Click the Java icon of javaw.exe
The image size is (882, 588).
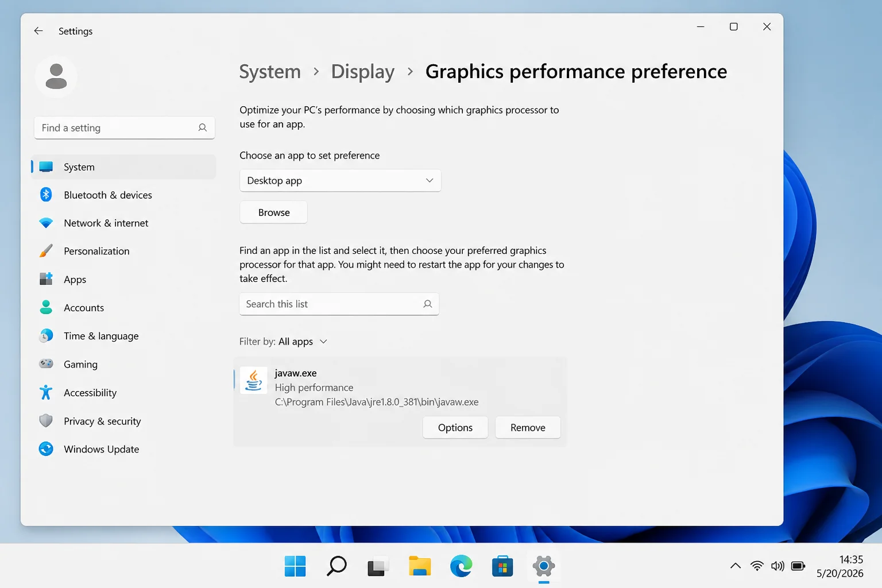253,380
